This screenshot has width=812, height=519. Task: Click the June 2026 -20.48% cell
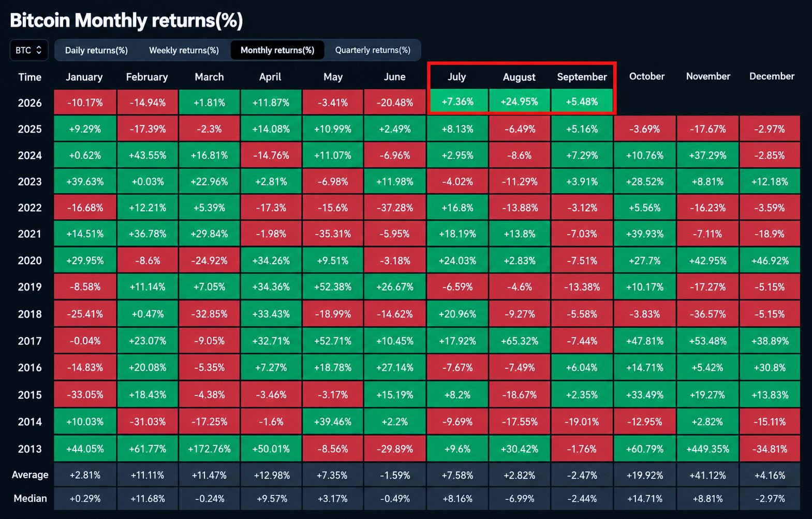pyautogui.click(x=395, y=103)
